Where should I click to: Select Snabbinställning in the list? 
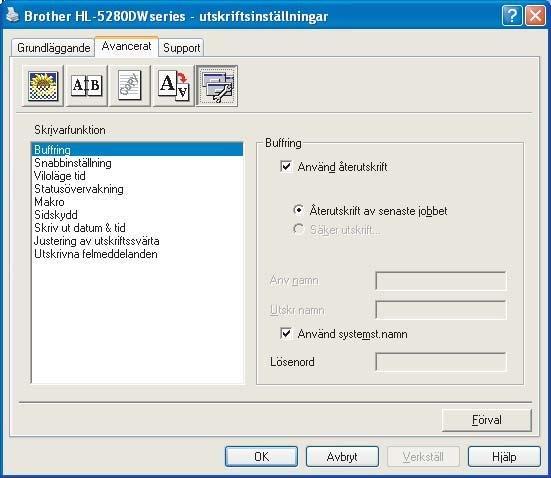(137, 163)
